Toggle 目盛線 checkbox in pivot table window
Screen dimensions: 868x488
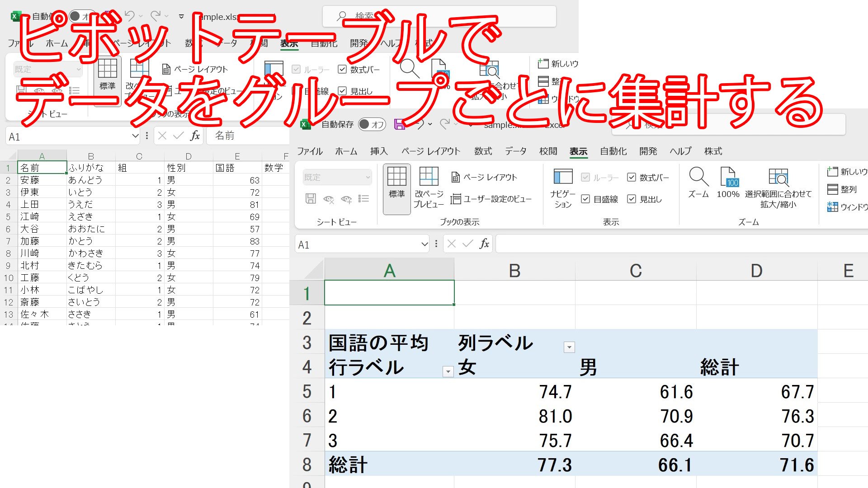click(x=585, y=199)
